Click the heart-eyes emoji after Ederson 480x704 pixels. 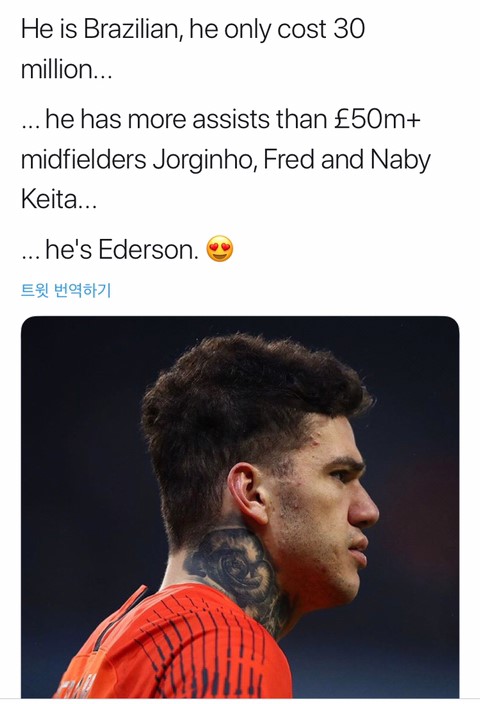[220, 249]
